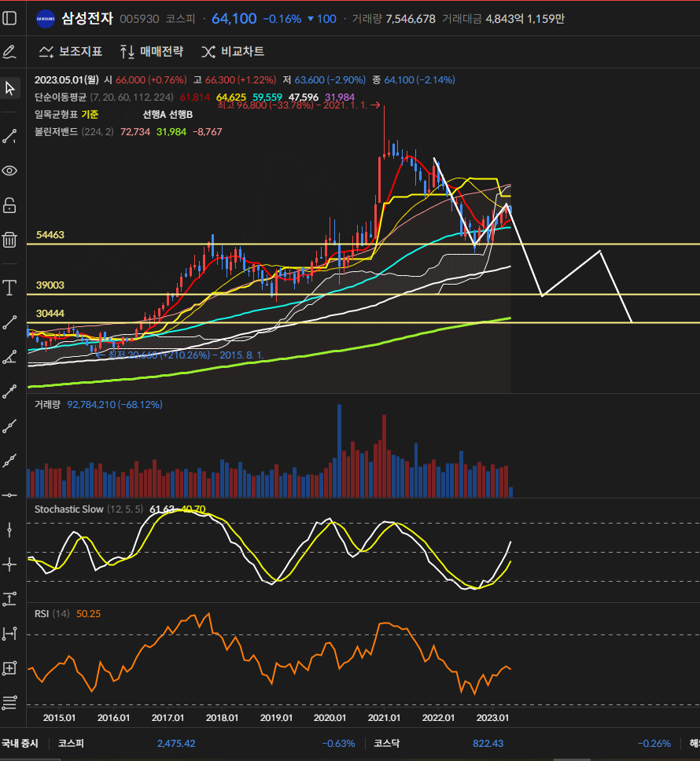
Task: Select the 30444 horizontal line label
Action: 50,314
